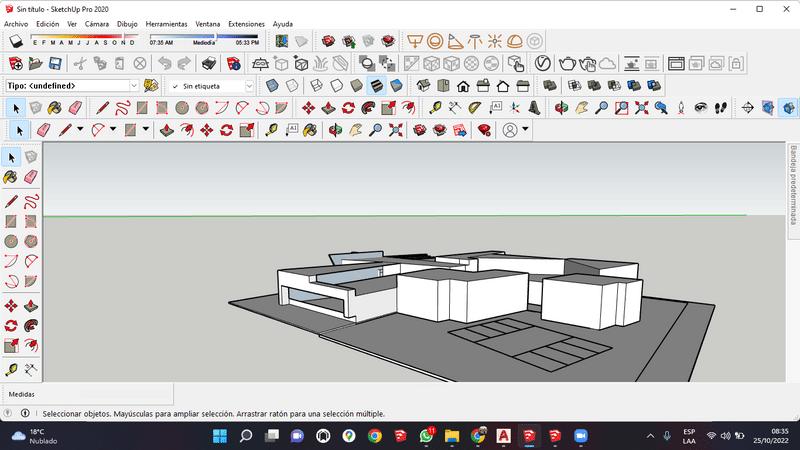Open the Extensiones menu
Screen dimensions: 800x450
pyautogui.click(x=246, y=24)
